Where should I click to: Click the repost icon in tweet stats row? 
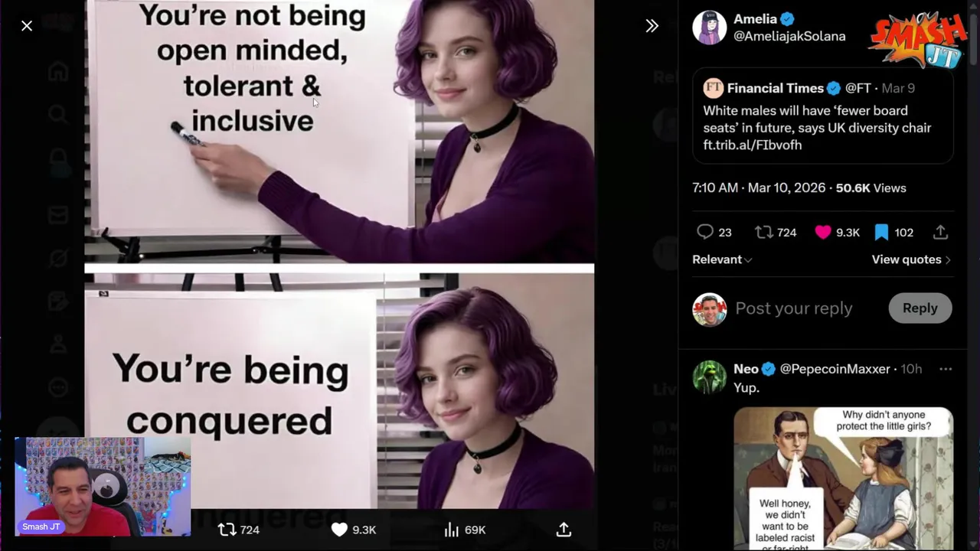pos(763,232)
